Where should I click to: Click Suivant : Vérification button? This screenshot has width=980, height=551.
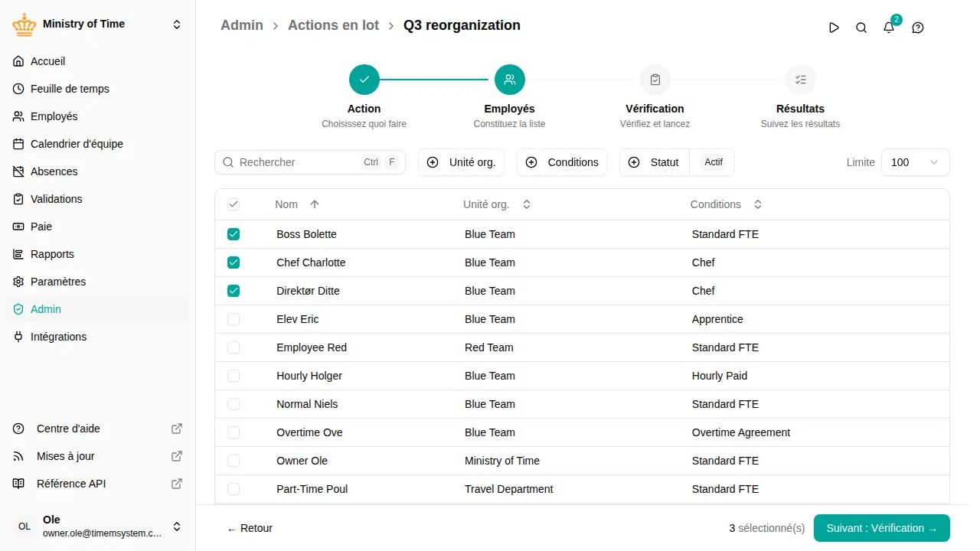(882, 528)
